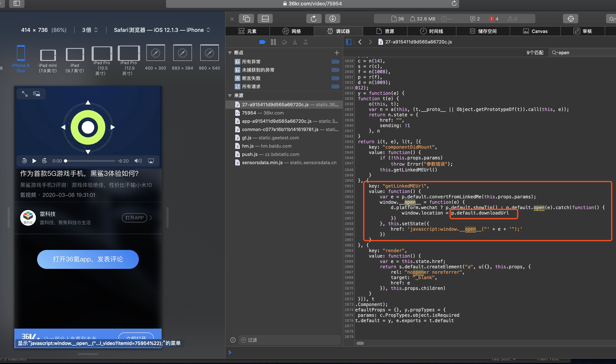
Task: Click the step over debugger icon
Action: 284,42
